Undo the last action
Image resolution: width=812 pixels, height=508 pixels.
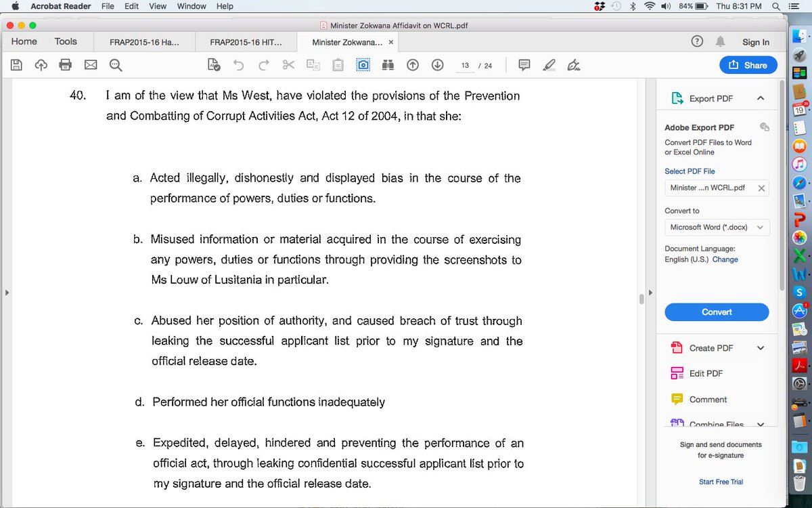click(x=238, y=65)
